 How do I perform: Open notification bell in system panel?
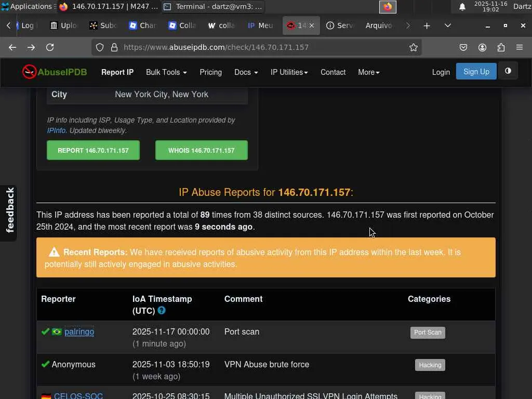[x=462, y=7]
